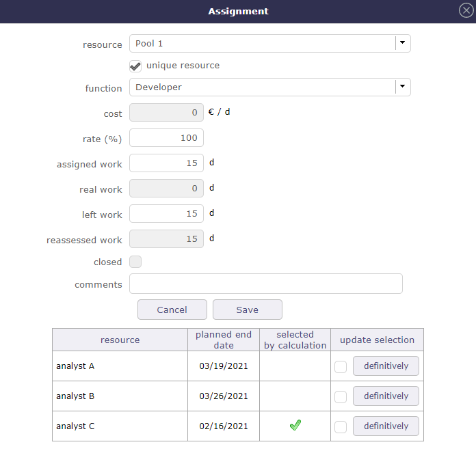
Task: Save the assignment
Action: [247, 310]
